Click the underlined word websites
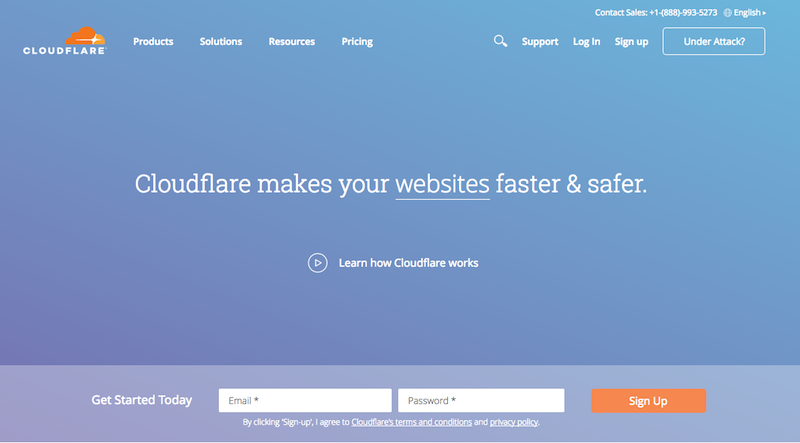This screenshot has width=800, height=443. point(442,184)
